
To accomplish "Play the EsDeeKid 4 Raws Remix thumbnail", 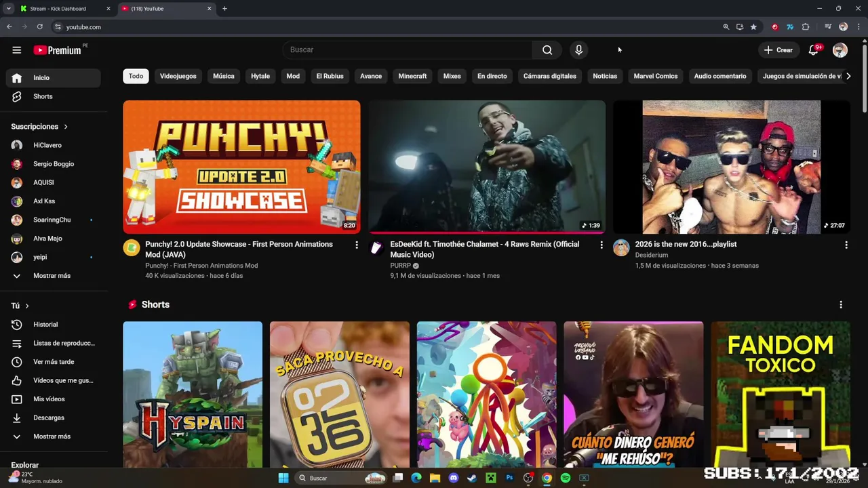I will point(487,167).
